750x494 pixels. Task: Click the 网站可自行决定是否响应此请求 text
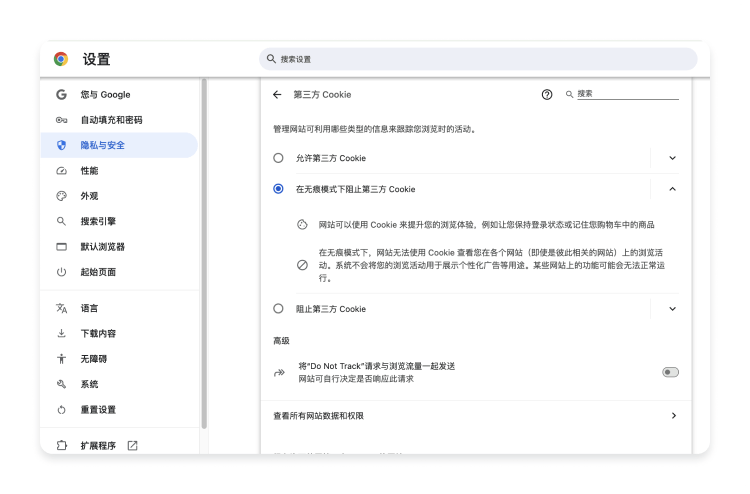(x=356, y=379)
